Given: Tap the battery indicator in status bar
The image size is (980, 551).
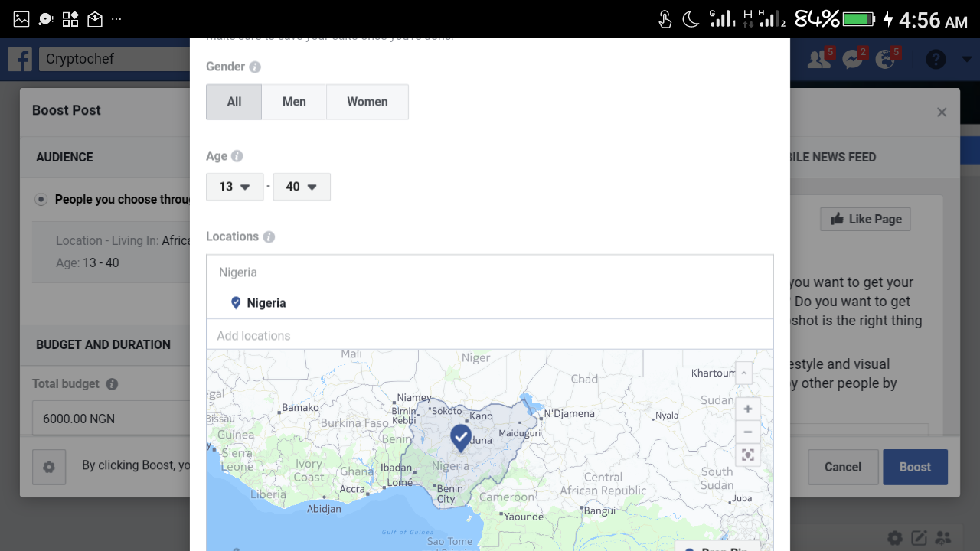Looking at the screenshot, I should tap(859, 19).
